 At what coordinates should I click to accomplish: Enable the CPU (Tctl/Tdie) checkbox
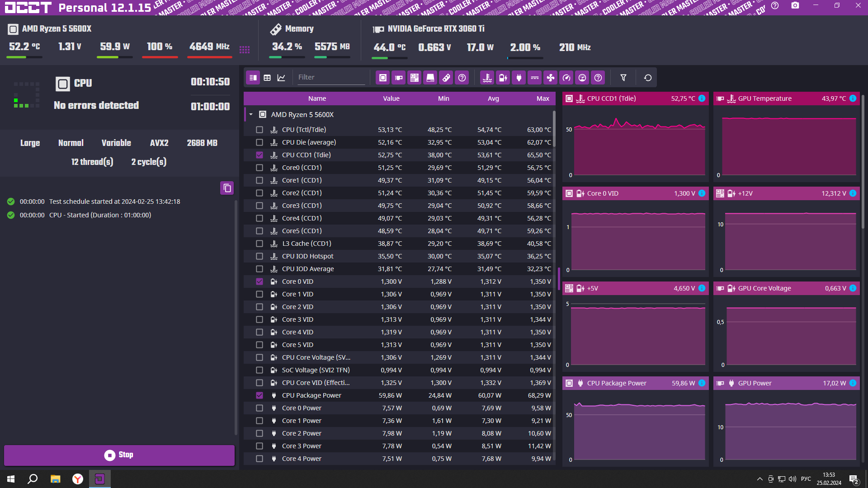259,130
